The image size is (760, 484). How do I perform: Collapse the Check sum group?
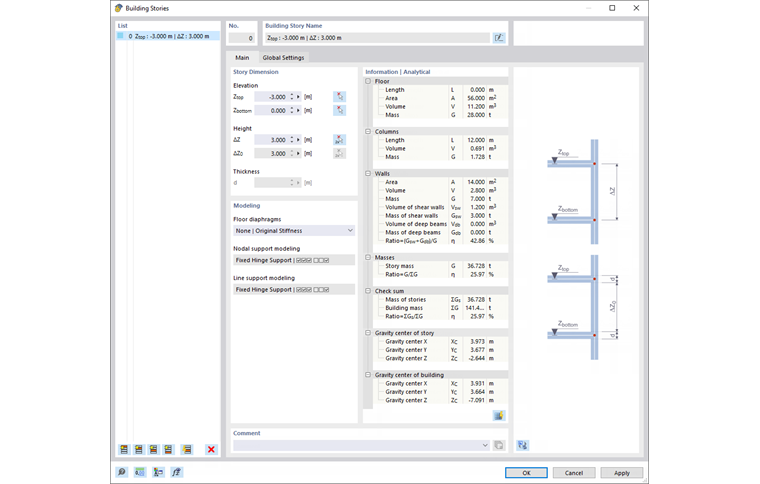point(368,291)
